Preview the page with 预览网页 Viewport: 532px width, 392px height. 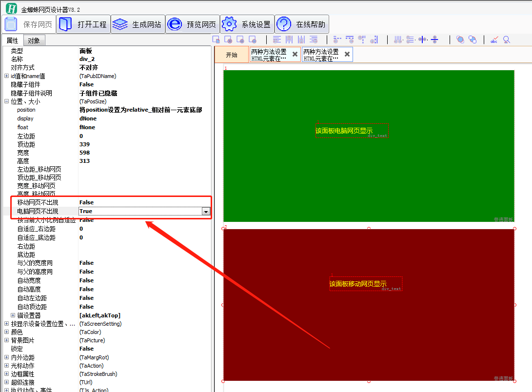[x=193, y=24]
